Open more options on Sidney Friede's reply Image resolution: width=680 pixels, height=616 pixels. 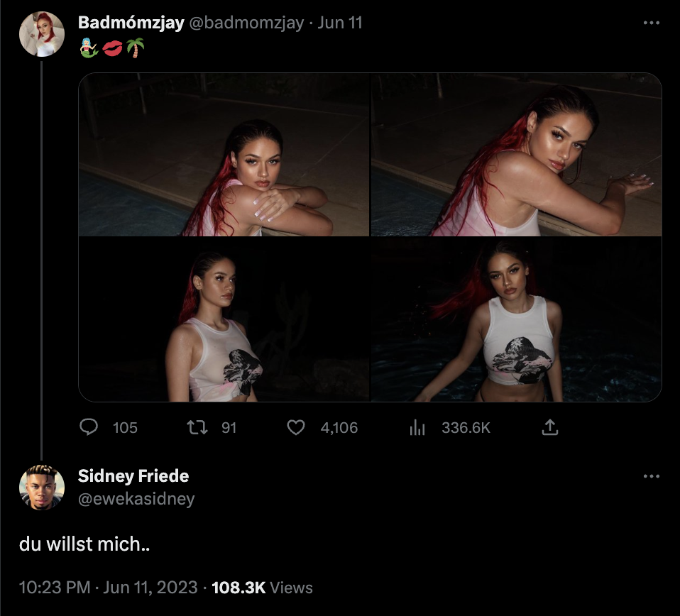(x=651, y=476)
